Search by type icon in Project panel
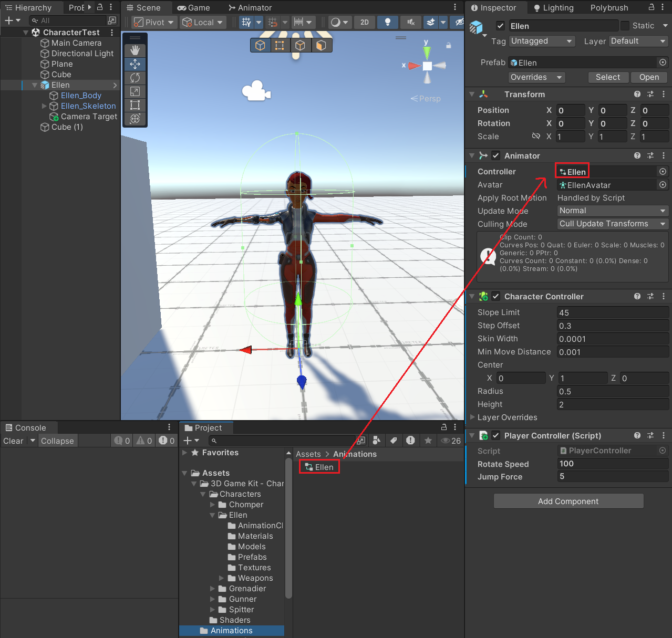This screenshot has height=638, width=672. click(x=376, y=441)
